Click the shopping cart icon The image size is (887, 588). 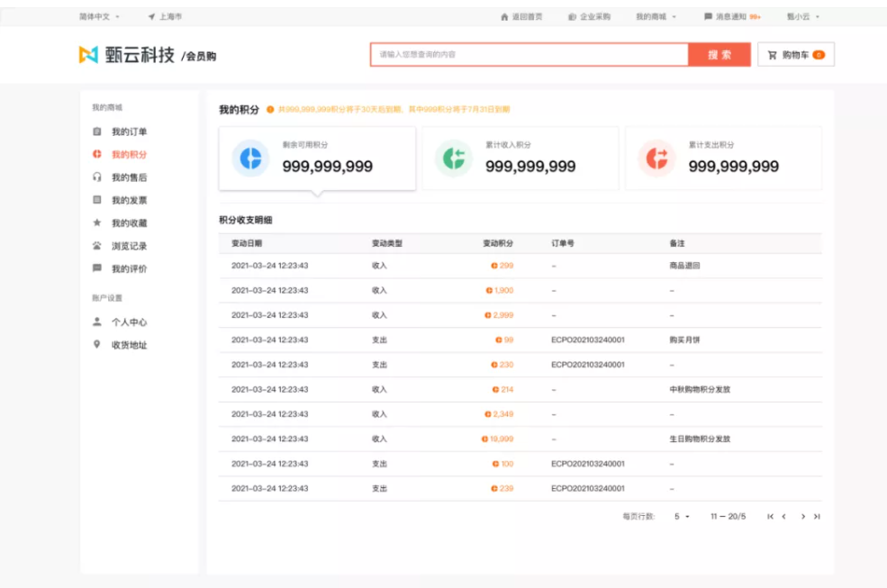(x=773, y=55)
